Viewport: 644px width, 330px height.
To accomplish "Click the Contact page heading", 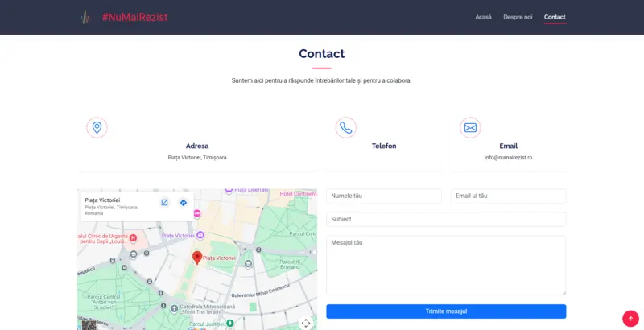I will point(321,54).
